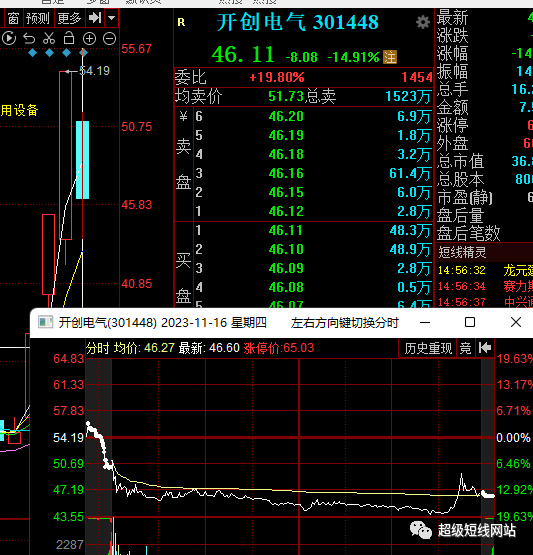Click the orange 注 note badge
533x555 pixels.
(390, 57)
